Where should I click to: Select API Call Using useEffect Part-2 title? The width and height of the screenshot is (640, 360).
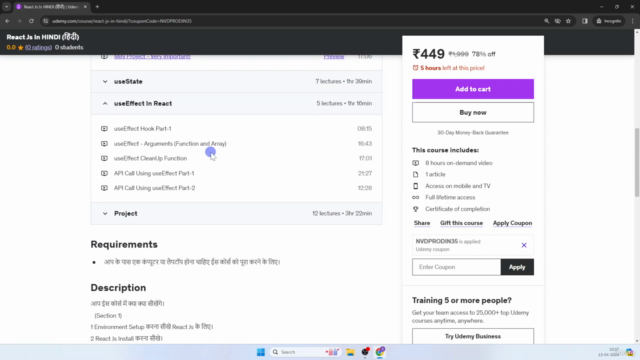point(154,188)
